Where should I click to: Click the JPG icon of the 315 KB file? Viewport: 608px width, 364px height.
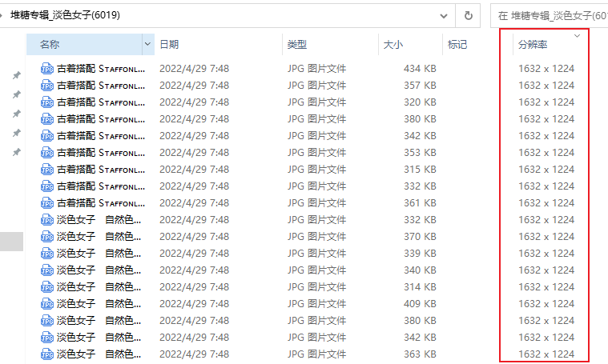coord(47,170)
